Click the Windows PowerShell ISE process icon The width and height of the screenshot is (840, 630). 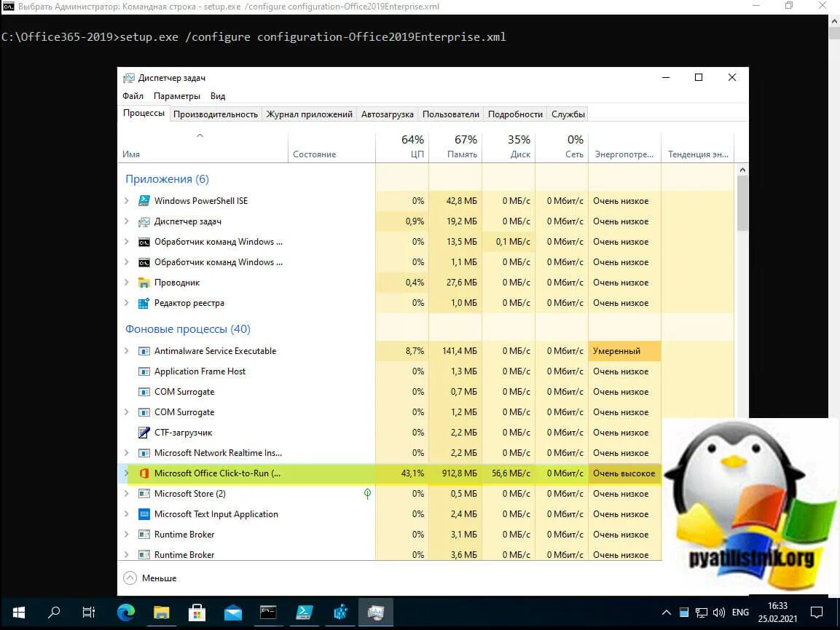[144, 201]
